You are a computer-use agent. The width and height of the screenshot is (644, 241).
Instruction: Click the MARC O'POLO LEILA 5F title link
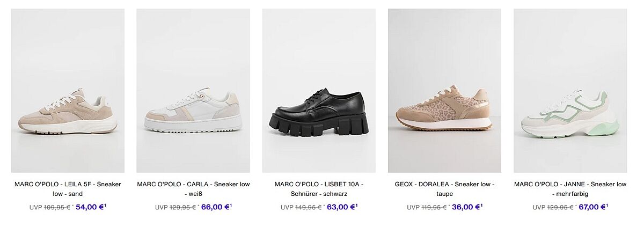68,189
